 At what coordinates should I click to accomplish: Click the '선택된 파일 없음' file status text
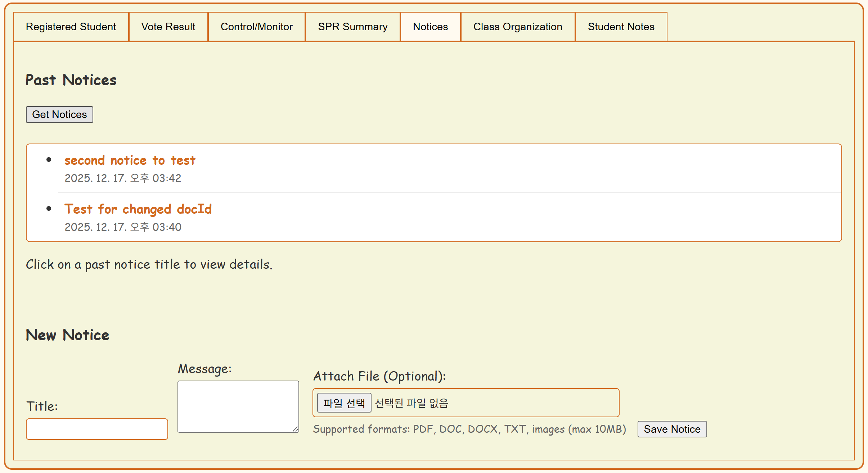point(411,403)
